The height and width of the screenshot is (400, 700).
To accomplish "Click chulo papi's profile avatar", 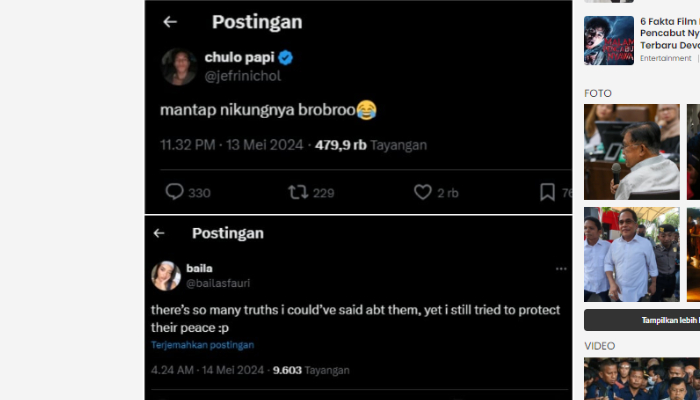I will pyautogui.click(x=178, y=66).
